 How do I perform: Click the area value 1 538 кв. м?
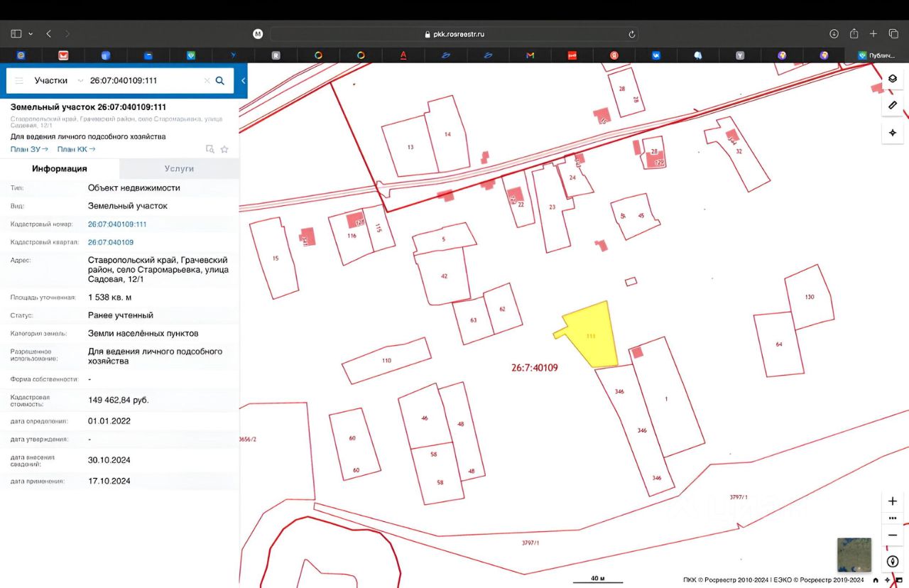point(109,297)
